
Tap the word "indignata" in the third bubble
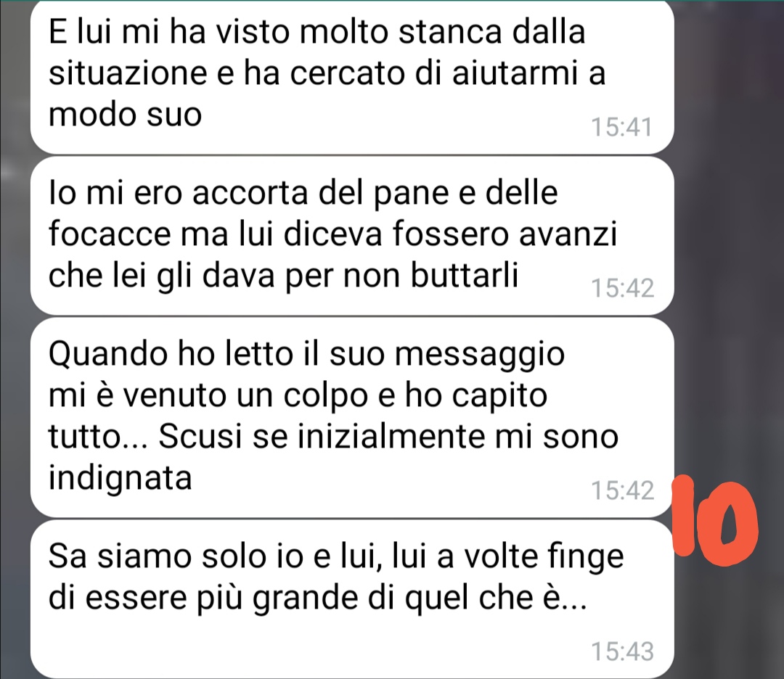click(120, 479)
